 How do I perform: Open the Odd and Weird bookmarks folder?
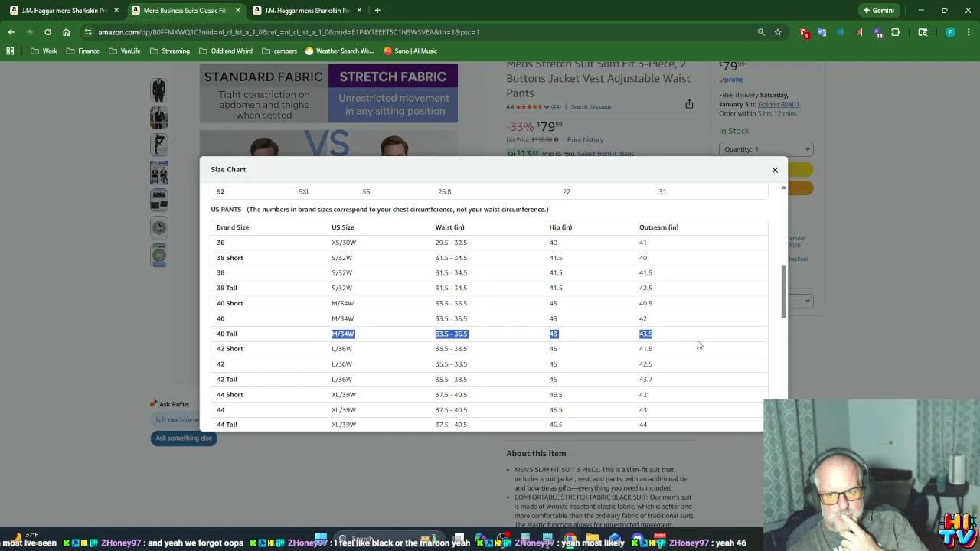[225, 51]
